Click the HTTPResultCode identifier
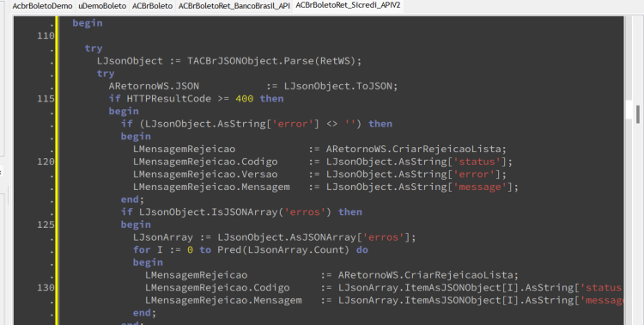 [169, 99]
